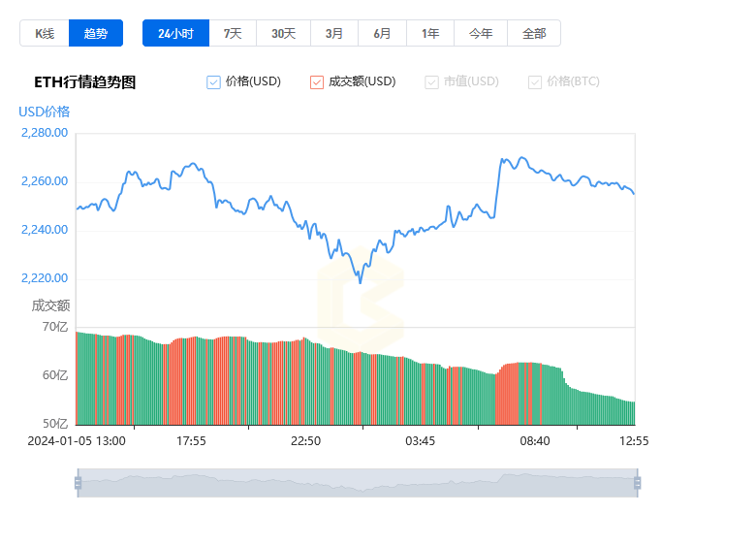Click left handle of range slider
The image size is (756, 546).
point(79,483)
